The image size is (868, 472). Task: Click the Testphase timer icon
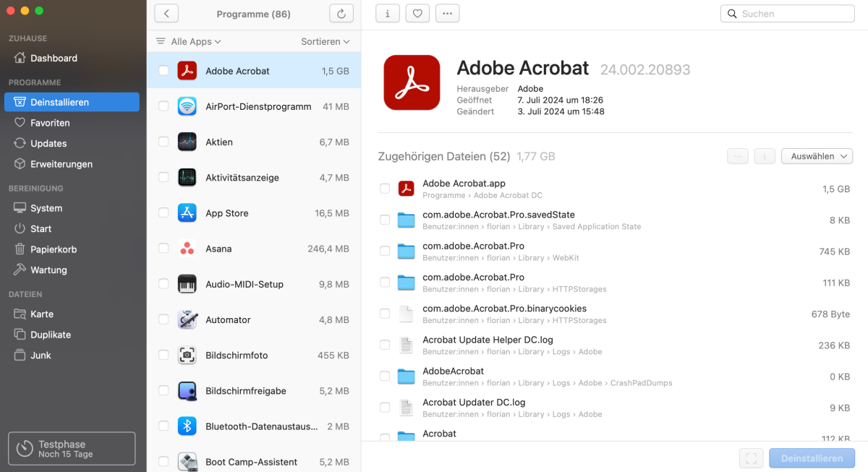(x=25, y=449)
